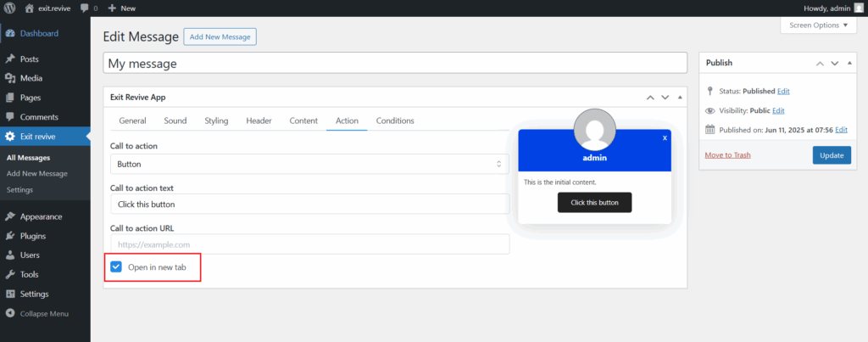This screenshot has height=342, width=868.
Task: Switch to the Styling tab
Action: (216, 121)
